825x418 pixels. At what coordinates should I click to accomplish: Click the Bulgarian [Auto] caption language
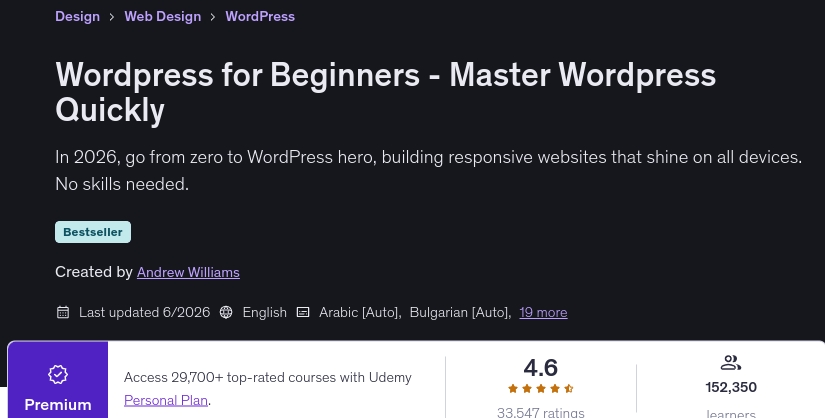(x=460, y=312)
